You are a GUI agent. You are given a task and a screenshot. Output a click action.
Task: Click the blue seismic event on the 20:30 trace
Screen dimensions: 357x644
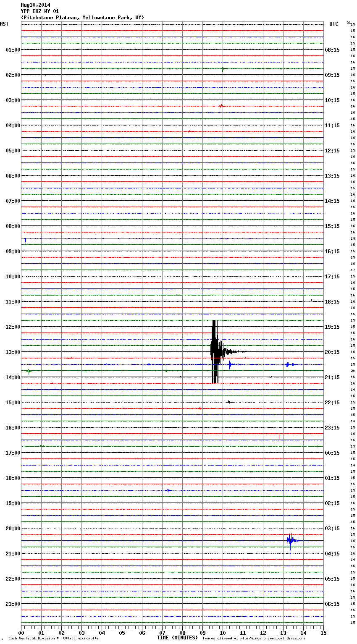point(291,542)
